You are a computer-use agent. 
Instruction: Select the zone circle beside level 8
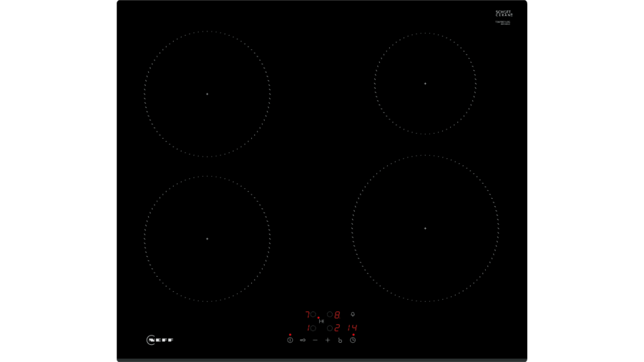329,314
